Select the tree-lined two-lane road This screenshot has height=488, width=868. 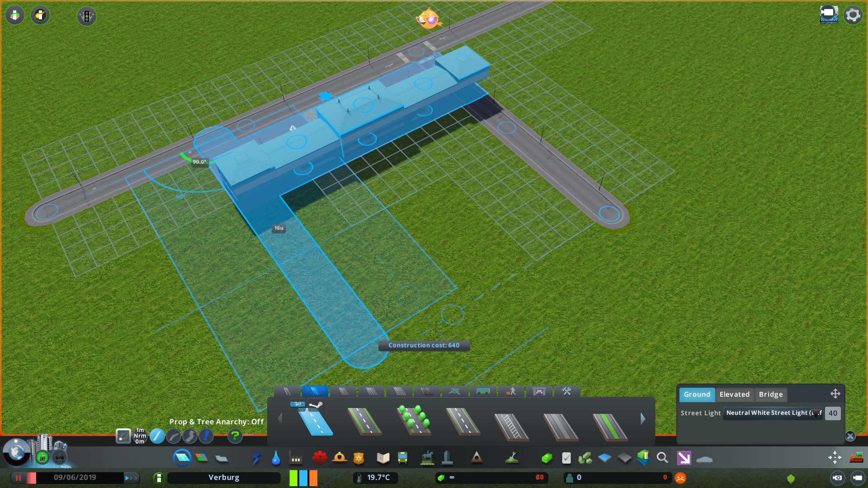(x=413, y=421)
